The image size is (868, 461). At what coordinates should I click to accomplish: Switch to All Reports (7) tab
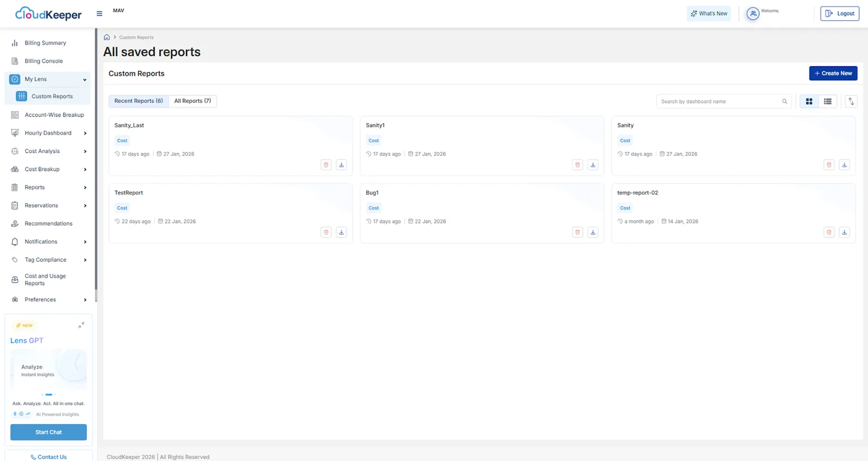click(x=193, y=101)
